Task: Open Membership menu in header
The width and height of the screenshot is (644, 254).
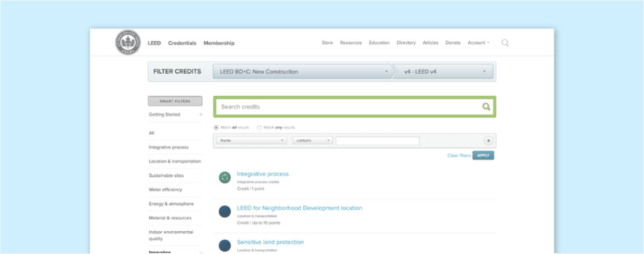Action: (x=219, y=43)
